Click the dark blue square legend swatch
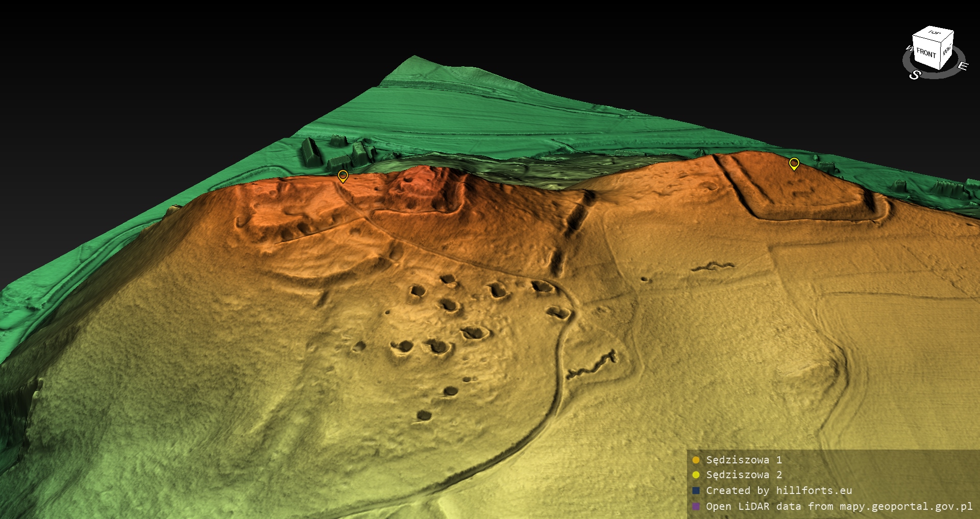This screenshot has width=980, height=519. click(696, 490)
